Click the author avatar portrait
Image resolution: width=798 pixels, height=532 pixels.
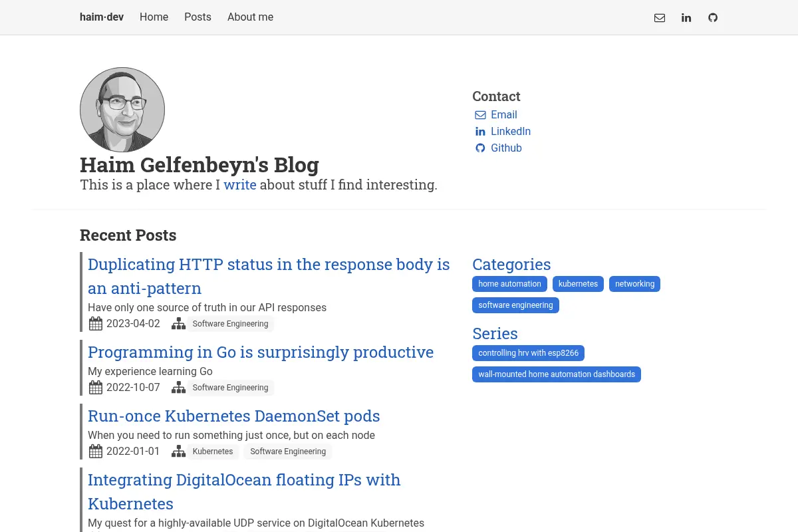click(122, 110)
